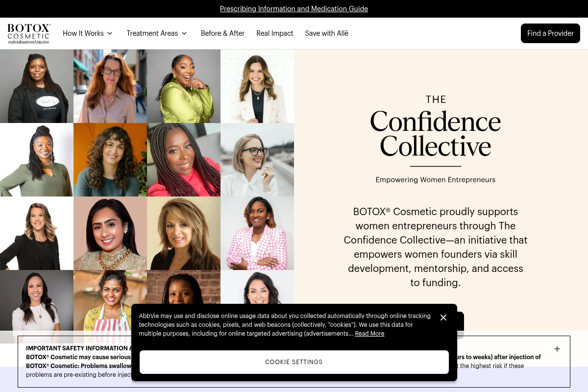Open photo of woman with gold necklace
Screen dimensions: 588x392
[x=110, y=233]
